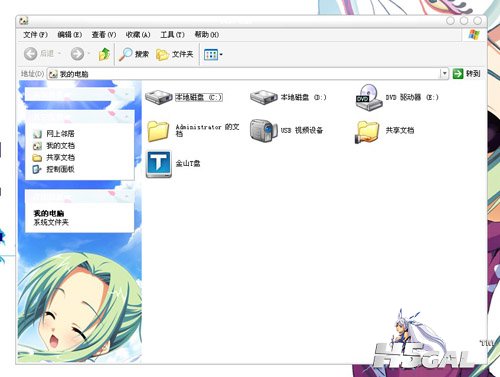Viewport: 500px width, 377px height.
Task: Click the Back arrow toolbar icon
Action: point(30,54)
